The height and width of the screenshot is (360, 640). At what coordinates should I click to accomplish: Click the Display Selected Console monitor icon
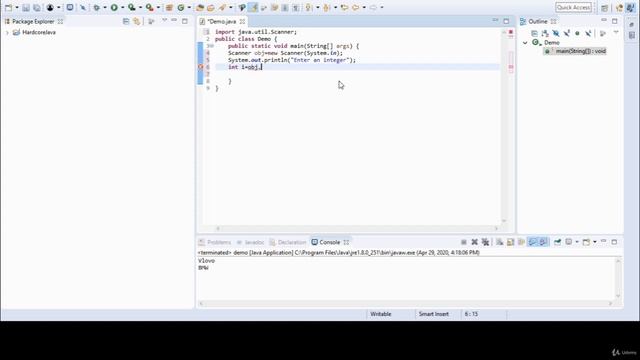pyautogui.click(x=569, y=242)
